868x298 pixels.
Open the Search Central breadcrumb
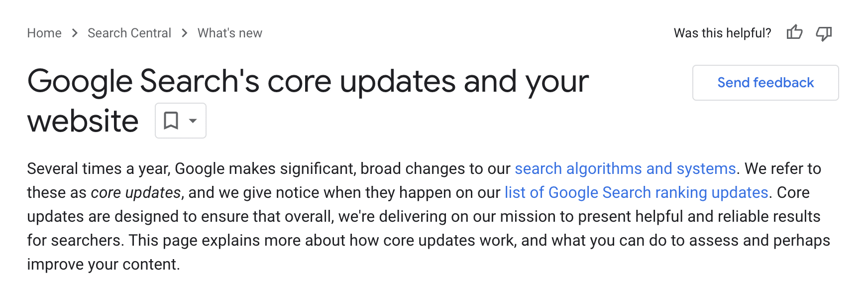(x=129, y=33)
